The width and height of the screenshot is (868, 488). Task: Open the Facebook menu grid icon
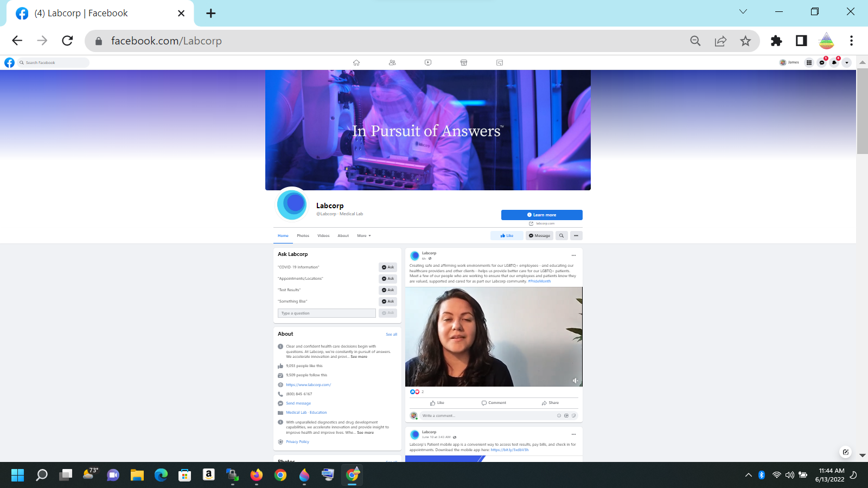click(x=809, y=62)
